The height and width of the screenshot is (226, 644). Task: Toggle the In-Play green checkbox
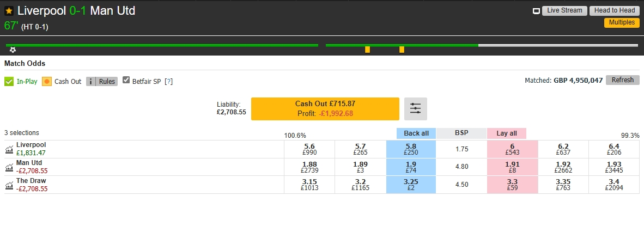coord(9,81)
